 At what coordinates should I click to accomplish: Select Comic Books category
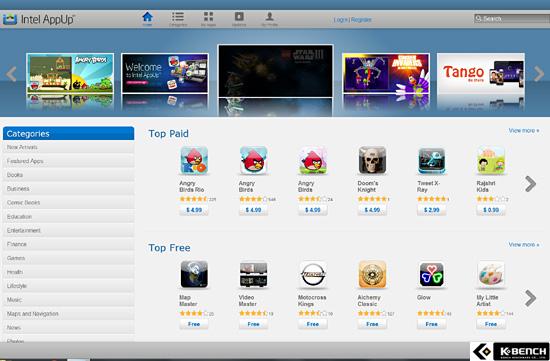[68, 202]
